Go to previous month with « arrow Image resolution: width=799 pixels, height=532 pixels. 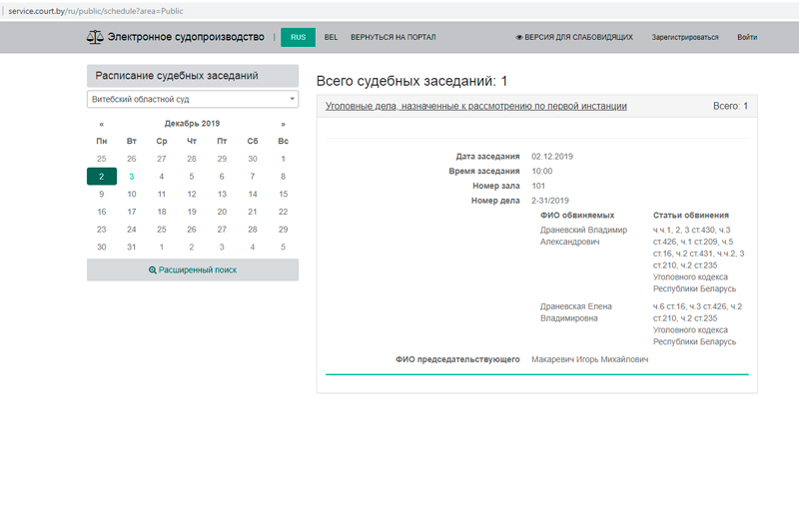click(101, 124)
